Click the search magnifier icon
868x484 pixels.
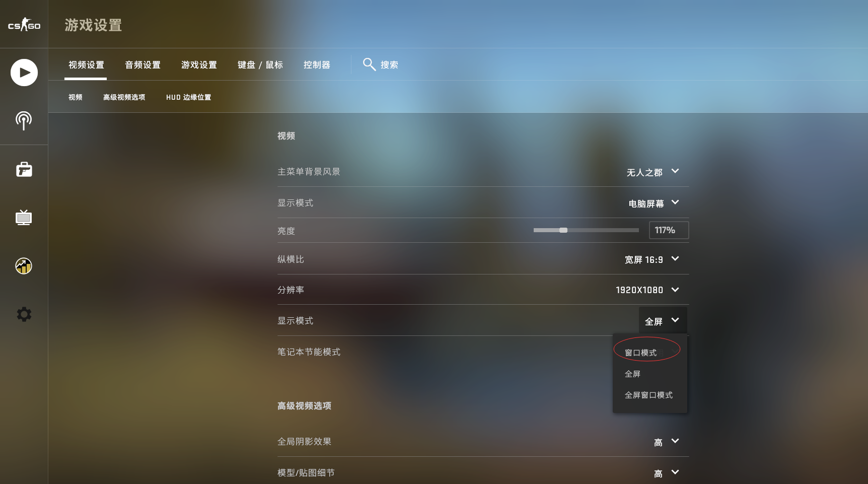pyautogui.click(x=369, y=64)
